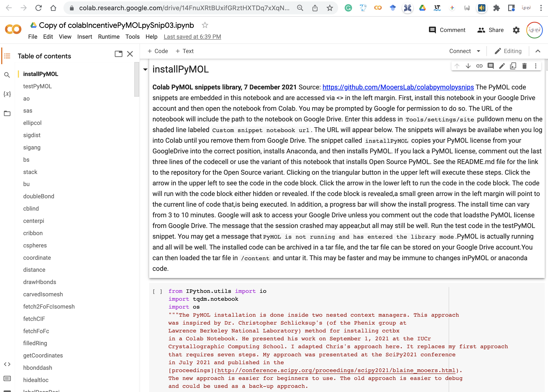Click the Share button
Viewport: 548px width, 392px height.
coord(491,30)
